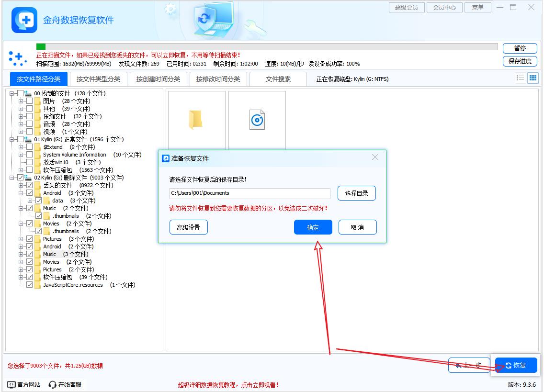
Task: Open the yellow folder thumbnail
Action: (195, 120)
